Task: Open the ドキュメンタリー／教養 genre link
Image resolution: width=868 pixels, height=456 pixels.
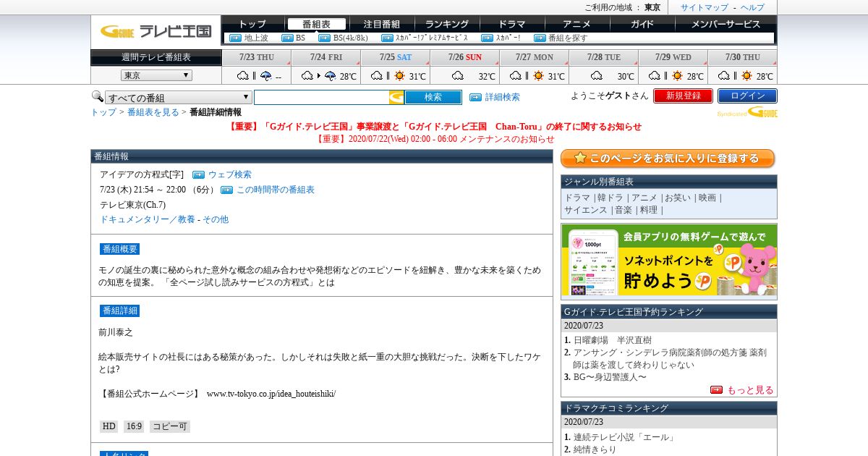Action: (148, 219)
